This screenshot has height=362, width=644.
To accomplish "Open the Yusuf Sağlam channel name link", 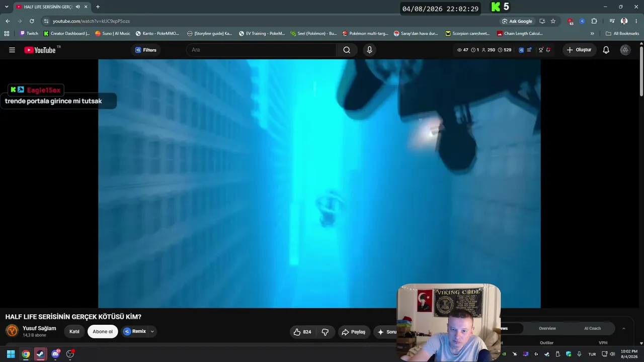I will tap(39, 328).
